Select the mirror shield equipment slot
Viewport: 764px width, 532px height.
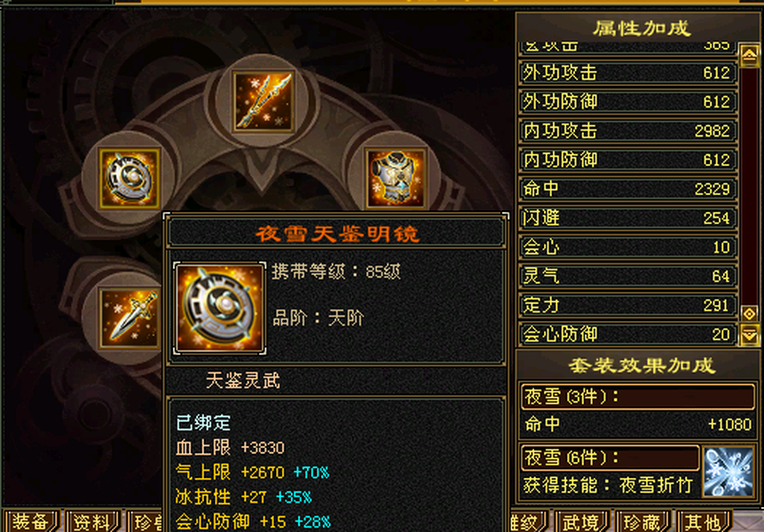click(x=130, y=178)
